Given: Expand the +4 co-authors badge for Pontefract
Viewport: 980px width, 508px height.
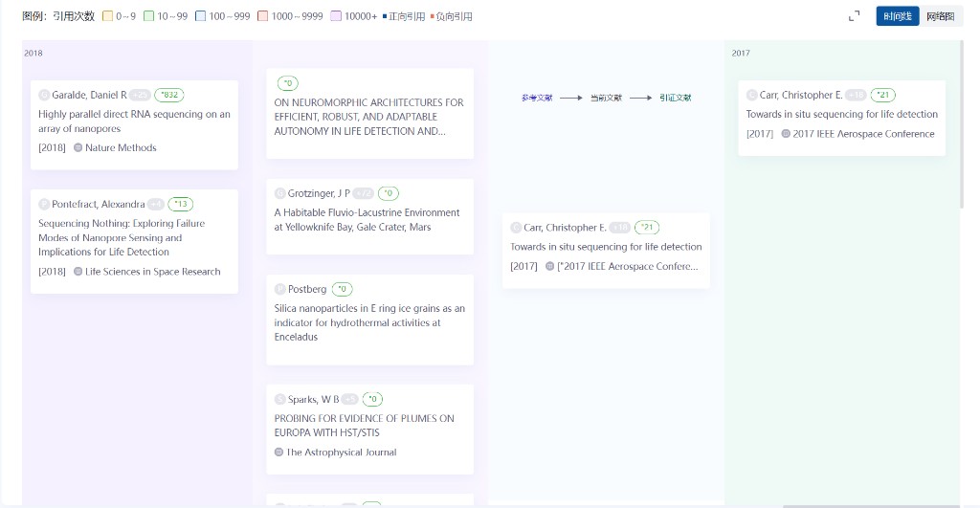Looking at the screenshot, I should 156,204.
